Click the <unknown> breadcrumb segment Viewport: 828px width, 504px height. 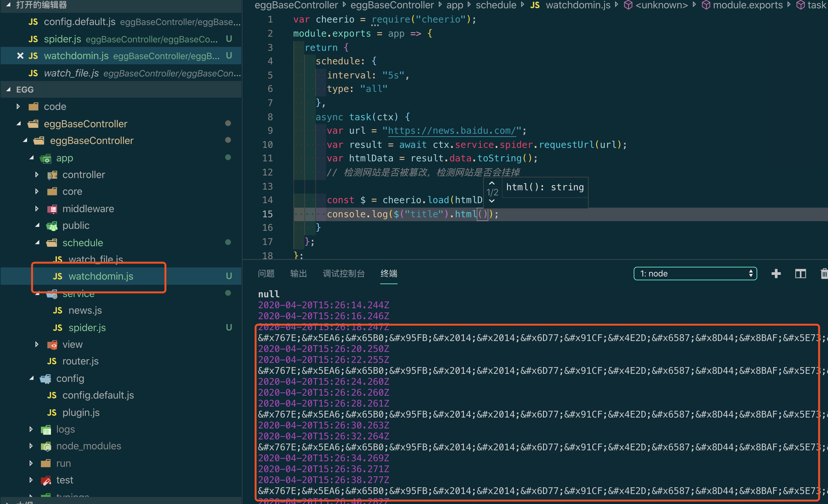(x=661, y=5)
